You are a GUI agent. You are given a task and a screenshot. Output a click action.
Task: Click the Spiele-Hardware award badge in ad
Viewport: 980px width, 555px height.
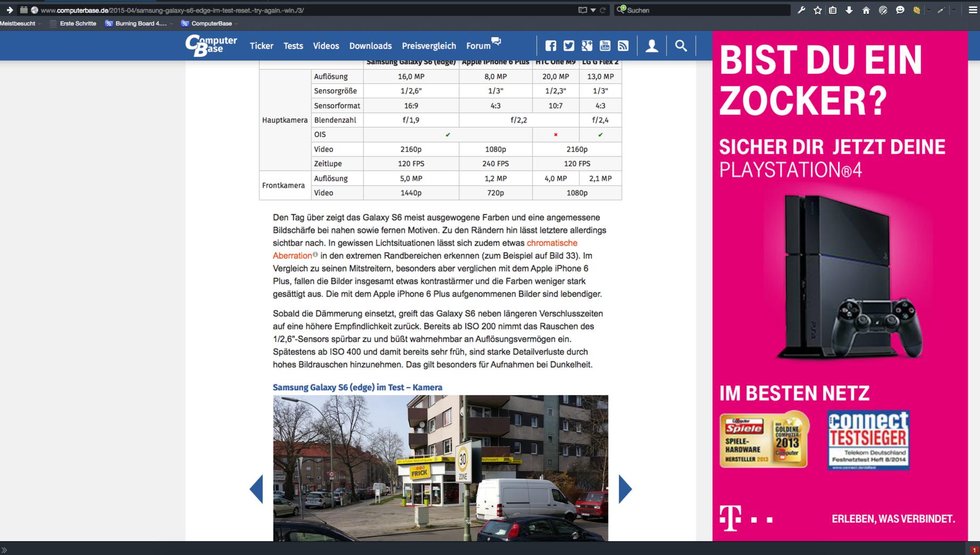(765, 439)
